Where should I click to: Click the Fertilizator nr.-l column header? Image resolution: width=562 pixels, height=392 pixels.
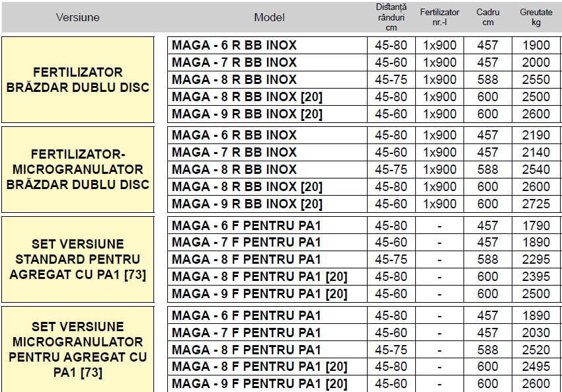[x=440, y=17]
